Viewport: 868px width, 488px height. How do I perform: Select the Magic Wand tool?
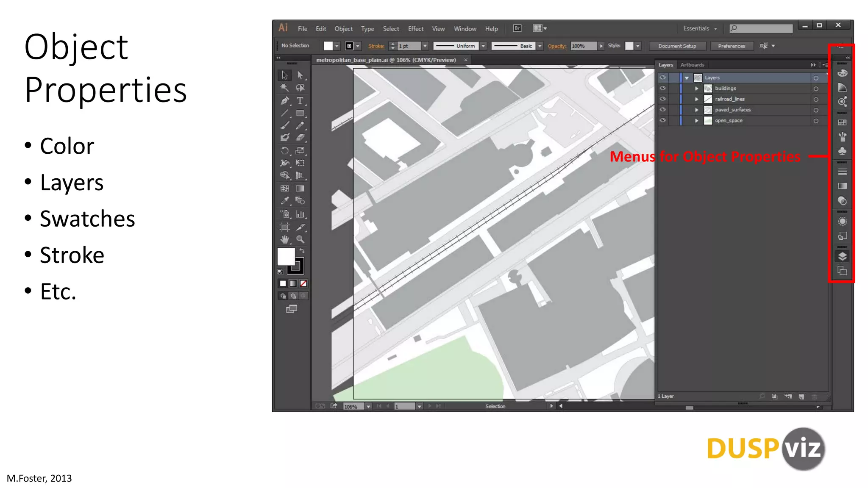284,88
